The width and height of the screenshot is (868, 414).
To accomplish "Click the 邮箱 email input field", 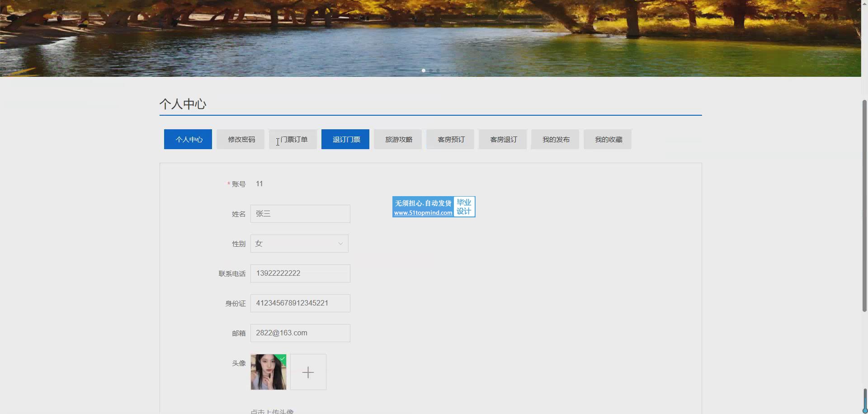I will coord(300,333).
